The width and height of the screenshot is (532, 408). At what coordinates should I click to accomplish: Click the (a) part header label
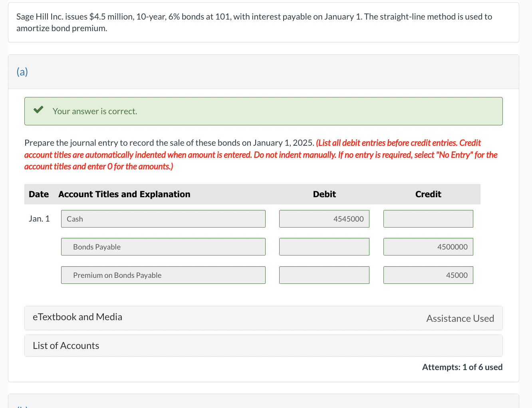[x=22, y=72]
